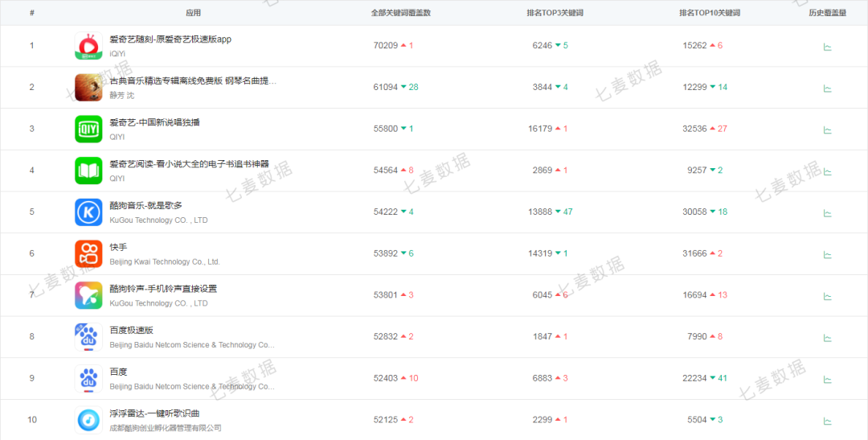Click the TOP3 keyword value 1847
868x440 pixels.
542,336
